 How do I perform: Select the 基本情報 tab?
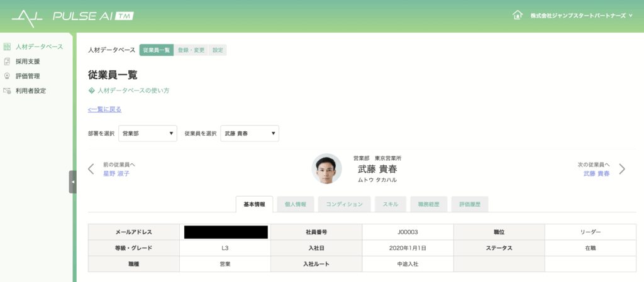[x=254, y=204]
